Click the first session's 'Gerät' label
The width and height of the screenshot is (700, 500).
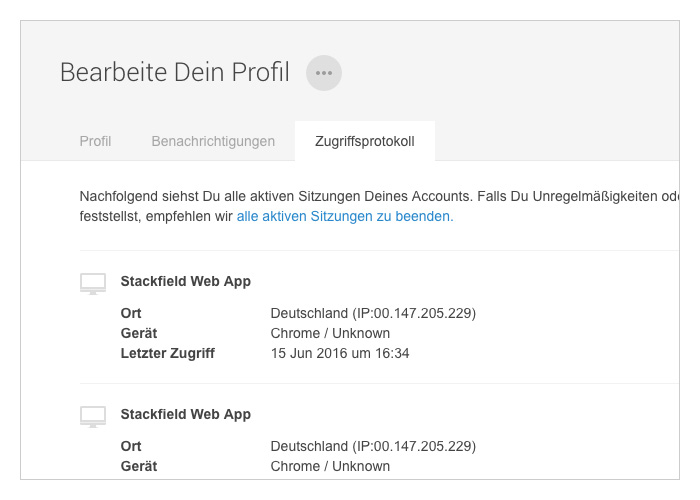point(139,333)
